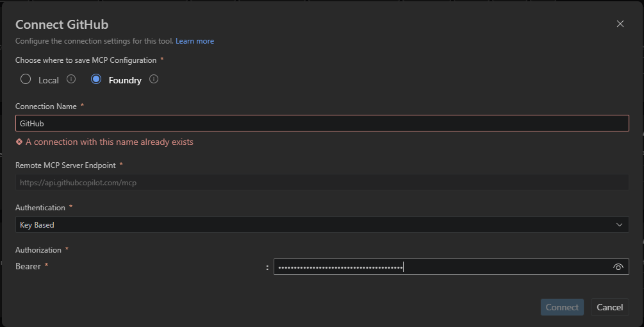
Task: Click inside the Bearer token password field
Action: coord(442,267)
